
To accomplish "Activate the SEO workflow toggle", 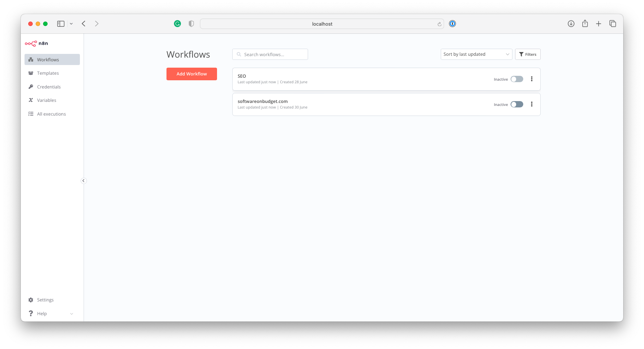I will [x=517, y=79].
